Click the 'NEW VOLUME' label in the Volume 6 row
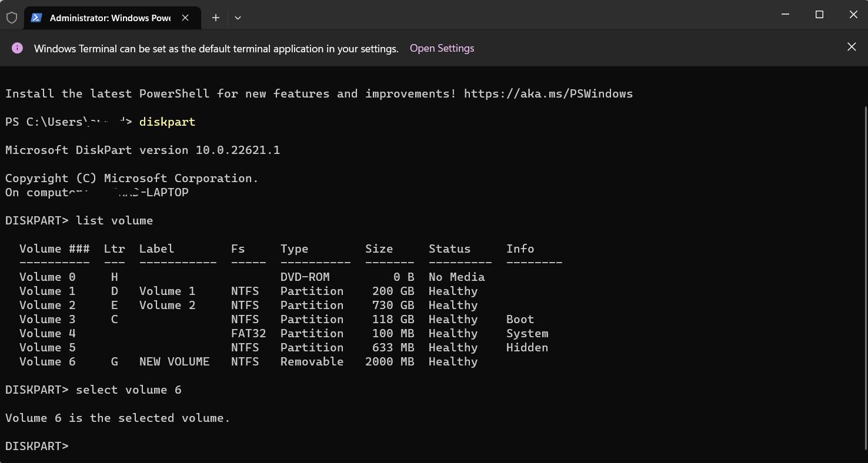The height and width of the screenshot is (463, 868). pyautogui.click(x=174, y=361)
